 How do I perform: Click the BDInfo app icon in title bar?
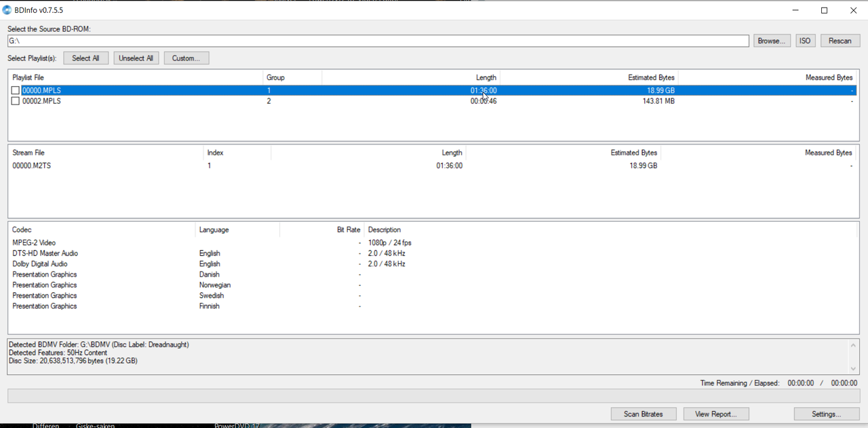(x=7, y=10)
